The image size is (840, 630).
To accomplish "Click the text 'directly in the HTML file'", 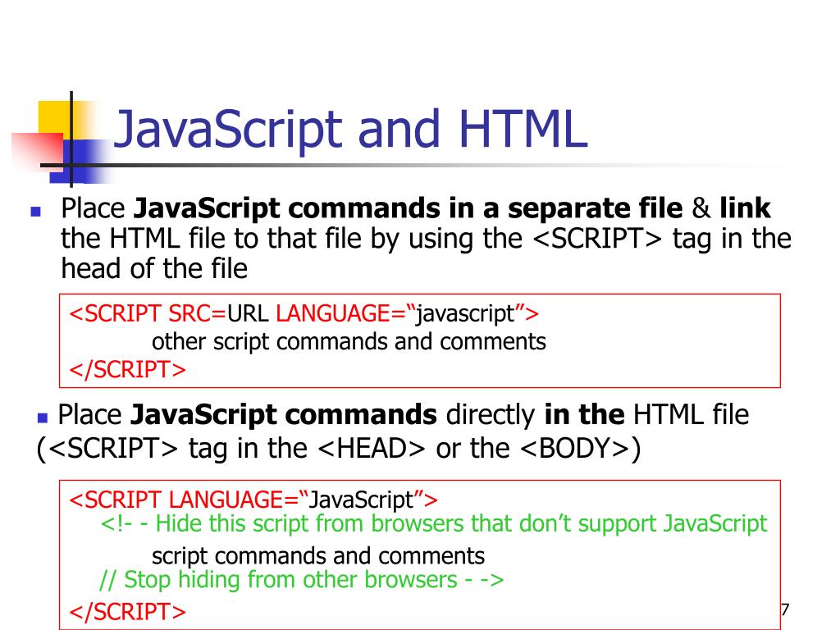I will coord(597,414).
